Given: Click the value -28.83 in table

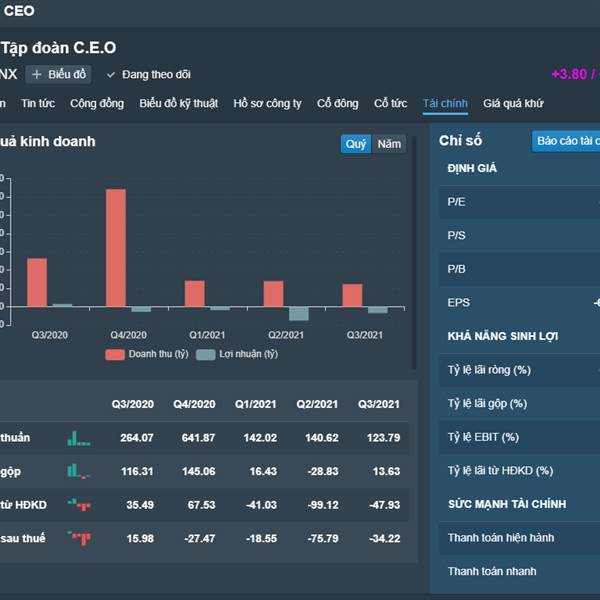Looking at the screenshot, I should click(323, 471).
